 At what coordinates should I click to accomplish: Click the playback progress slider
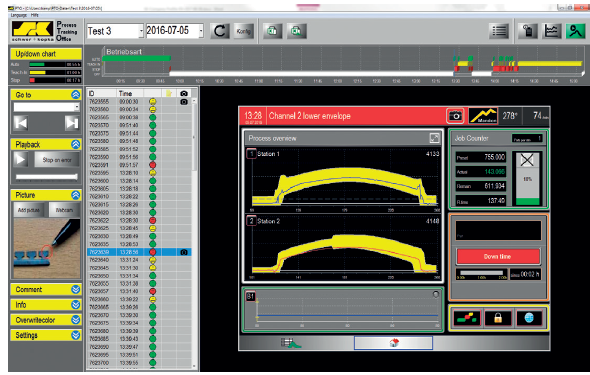(46, 177)
